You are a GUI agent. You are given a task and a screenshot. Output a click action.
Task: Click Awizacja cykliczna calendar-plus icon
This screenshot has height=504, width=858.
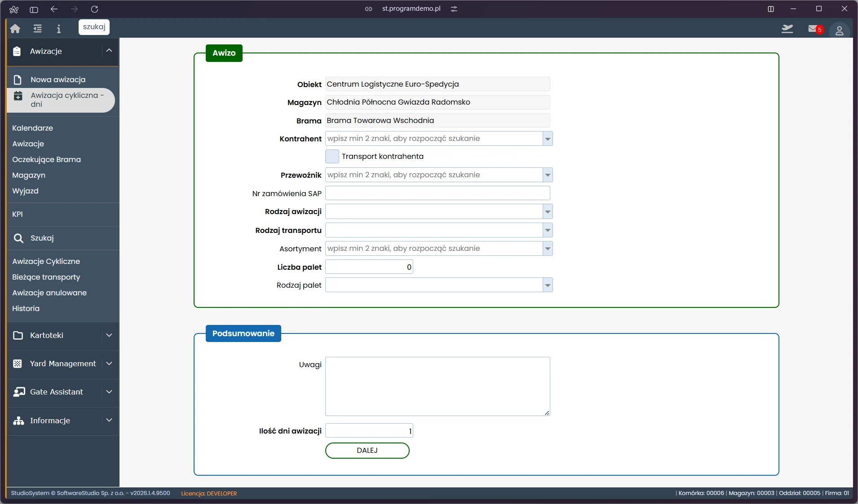(x=18, y=96)
